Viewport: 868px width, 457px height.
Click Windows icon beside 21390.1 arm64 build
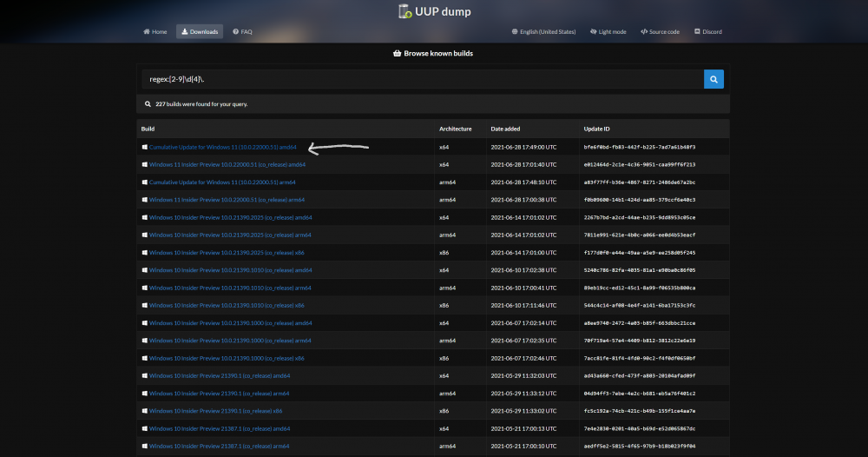(x=144, y=394)
